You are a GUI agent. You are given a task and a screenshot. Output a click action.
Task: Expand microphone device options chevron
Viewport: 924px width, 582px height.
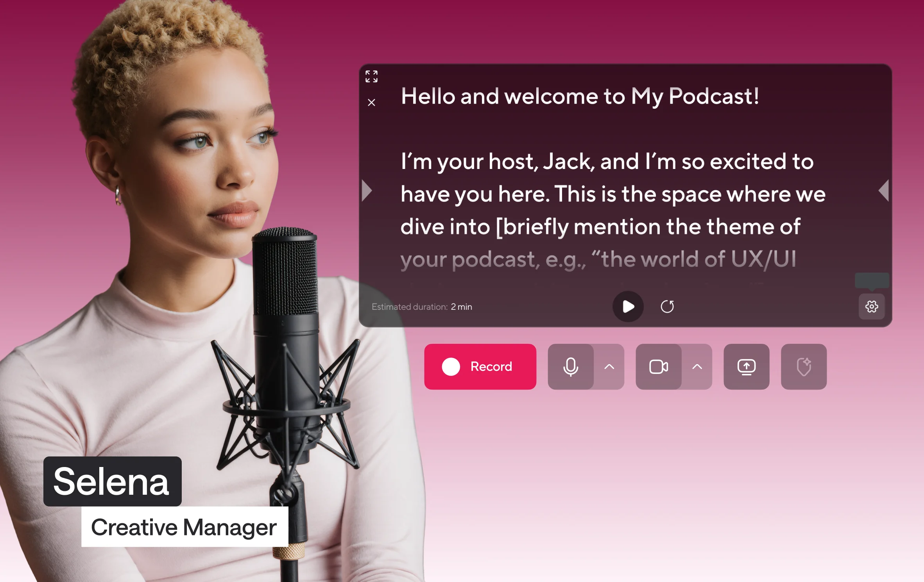(609, 366)
